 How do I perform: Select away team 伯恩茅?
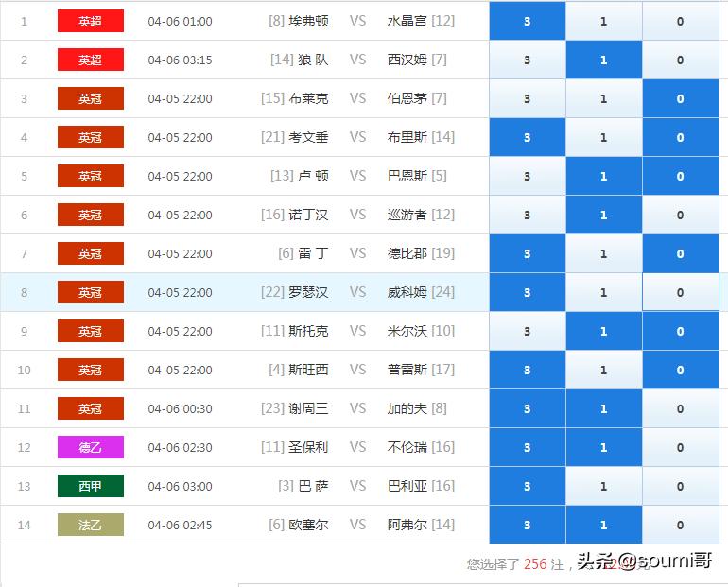click(x=407, y=98)
